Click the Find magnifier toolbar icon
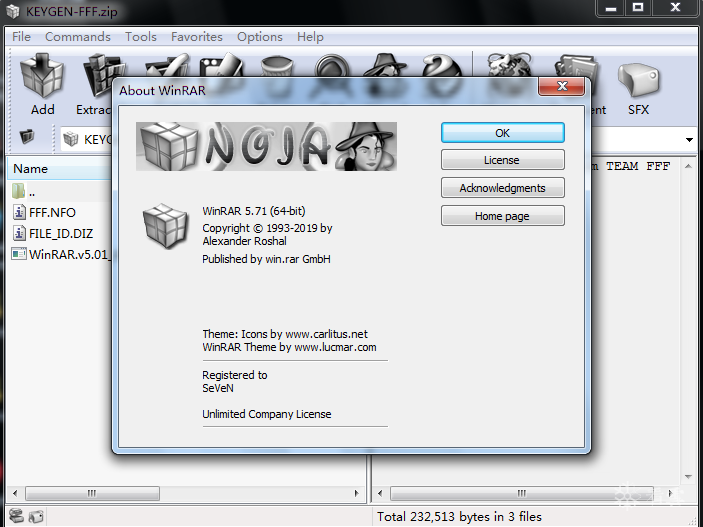Viewport: 703px width, 527px height. point(332,66)
